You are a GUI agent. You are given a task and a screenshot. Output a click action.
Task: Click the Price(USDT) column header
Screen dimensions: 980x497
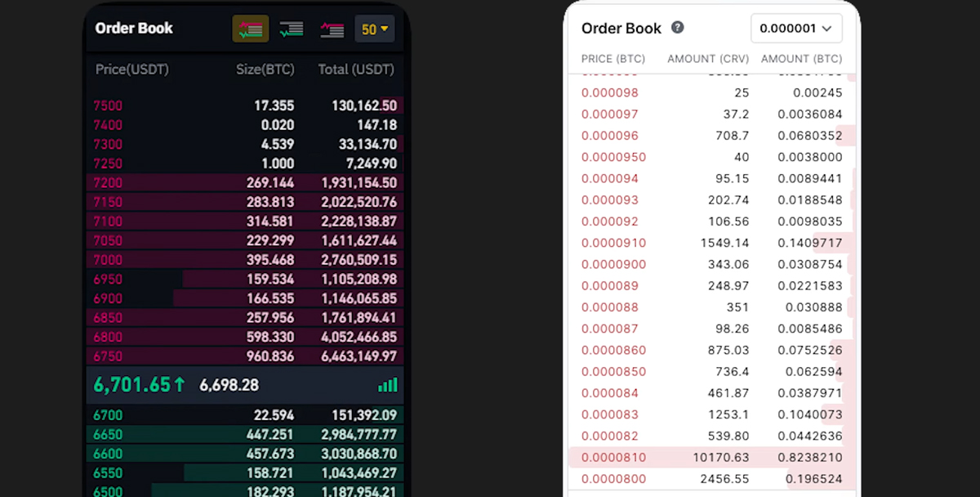(131, 69)
